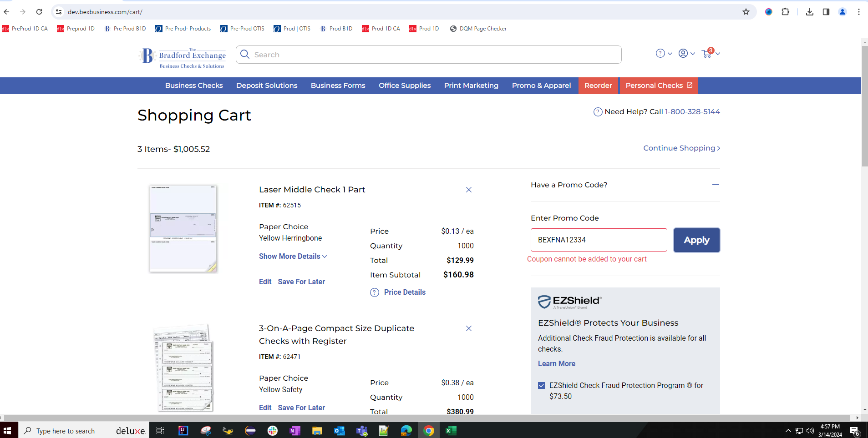Open Excel from the Windows taskbar
The image size is (868, 438).
(x=451, y=431)
